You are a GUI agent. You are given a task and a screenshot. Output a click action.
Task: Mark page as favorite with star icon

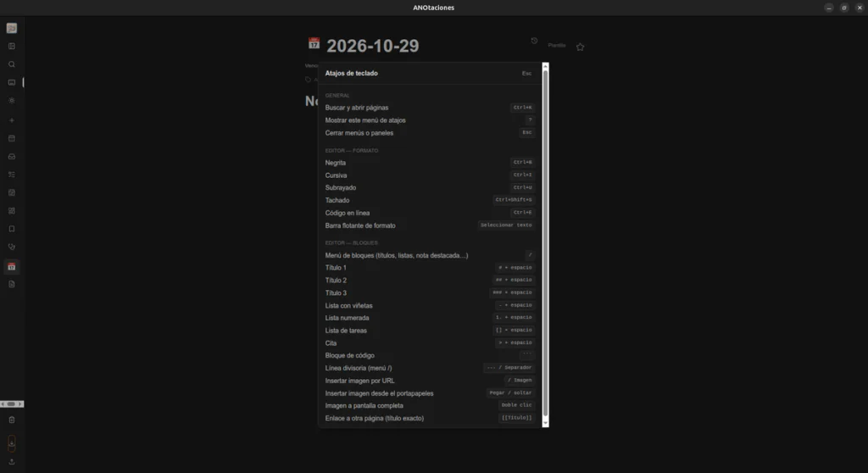click(580, 47)
